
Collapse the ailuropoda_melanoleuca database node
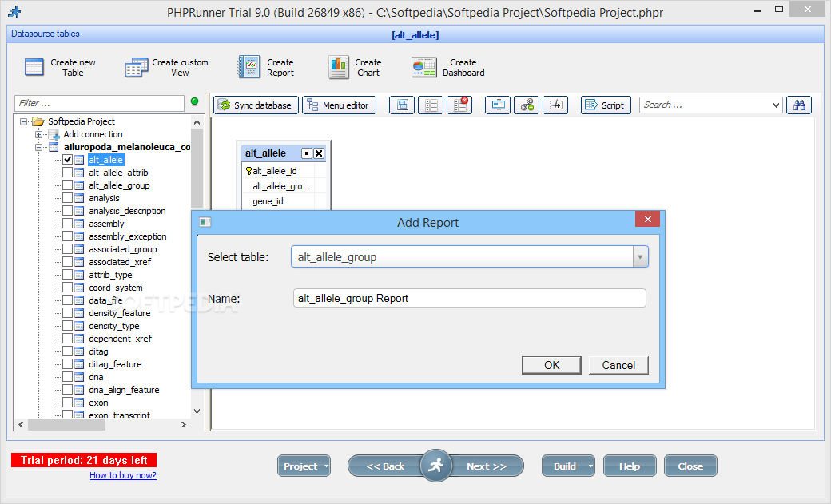coord(38,147)
